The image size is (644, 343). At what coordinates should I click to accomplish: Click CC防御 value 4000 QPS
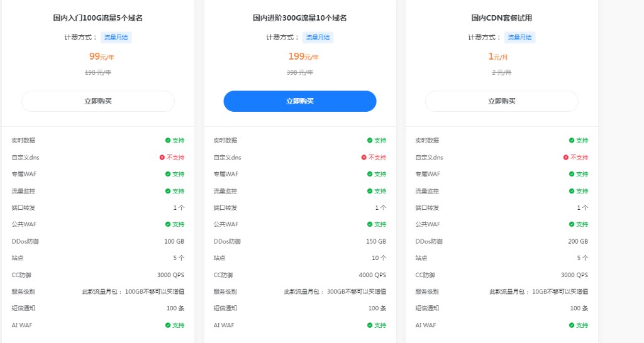[x=372, y=275]
